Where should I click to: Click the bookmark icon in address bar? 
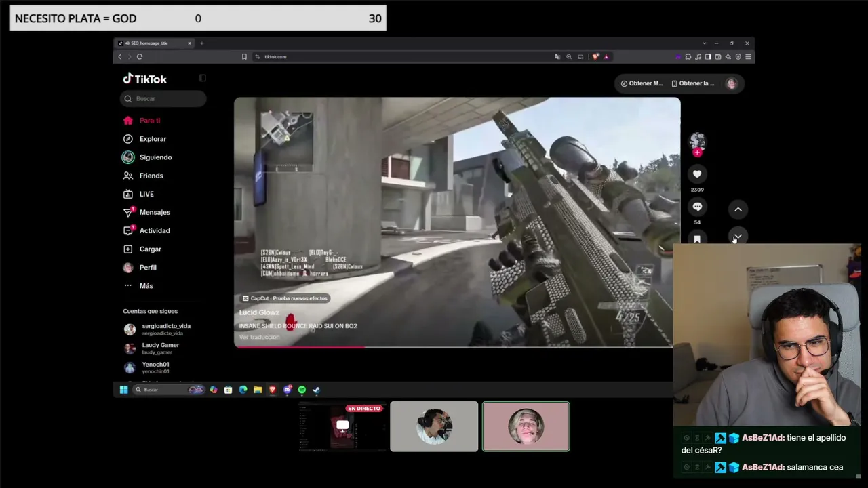244,56
